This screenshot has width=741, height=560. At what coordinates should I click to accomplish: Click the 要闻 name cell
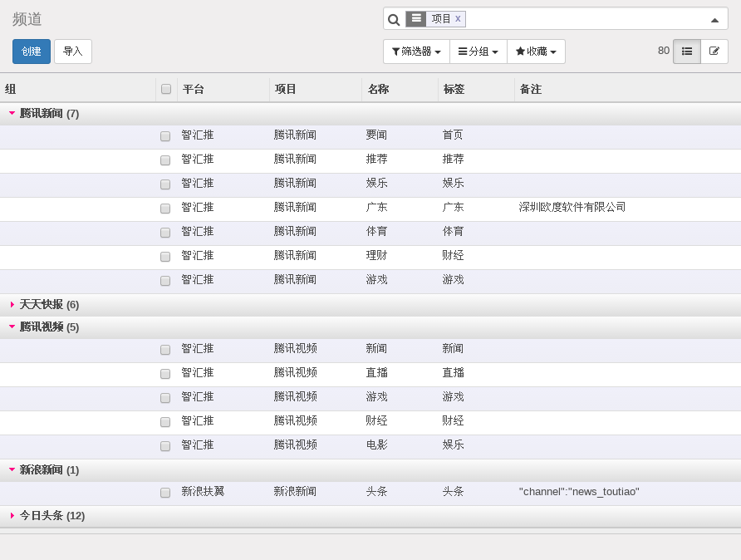tap(376, 135)
